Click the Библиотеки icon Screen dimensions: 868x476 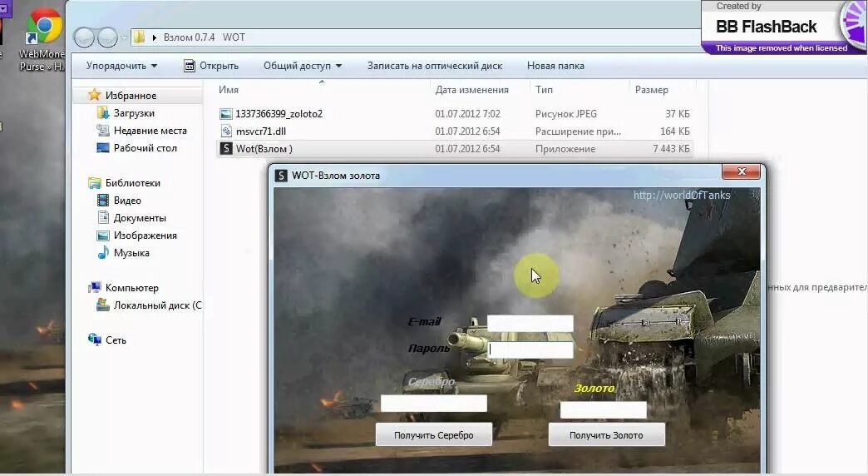[x=95, y=183]
